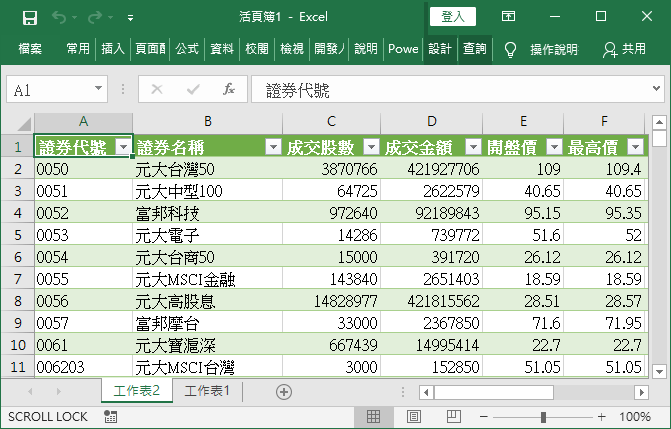671x429 pixels.
Task: Open filter dropdown for 成交金額 column
Action: click(x=473, y=147)
